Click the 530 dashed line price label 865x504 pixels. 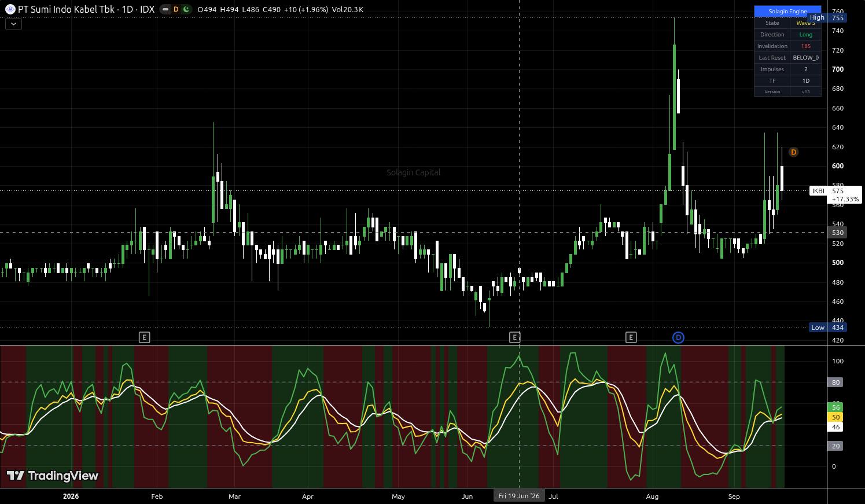pos(838,233)
